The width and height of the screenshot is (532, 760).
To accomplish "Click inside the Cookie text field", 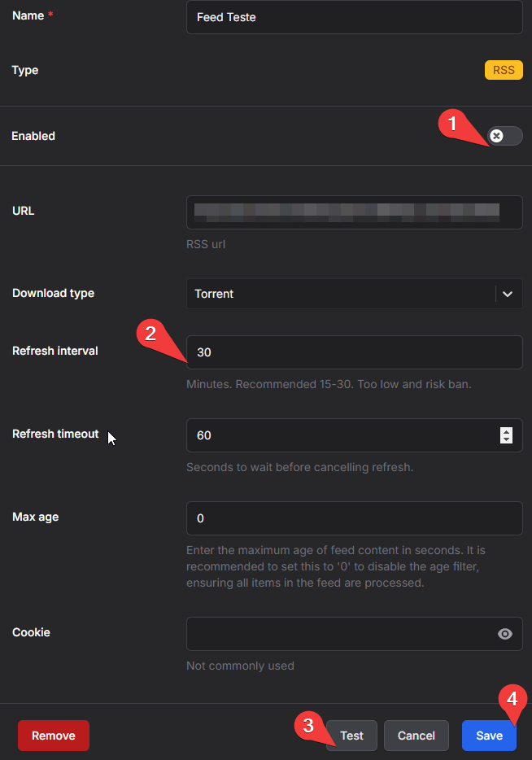I will point(338,634).
